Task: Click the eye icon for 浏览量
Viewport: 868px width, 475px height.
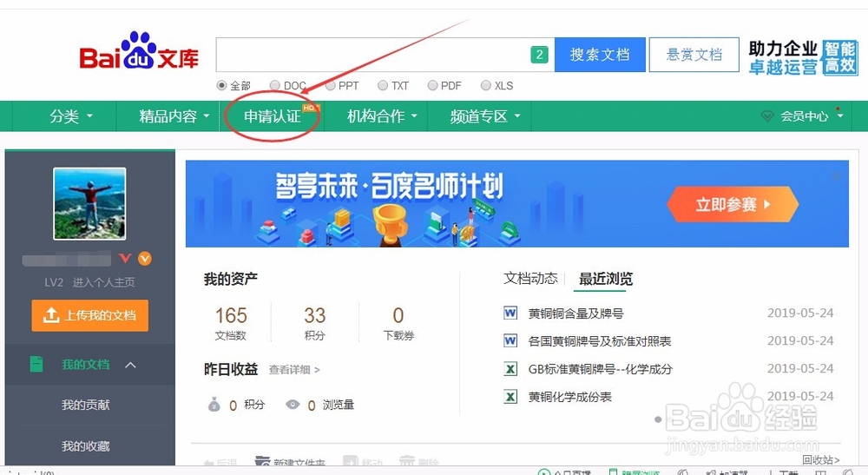Action: tap(293, 405)
